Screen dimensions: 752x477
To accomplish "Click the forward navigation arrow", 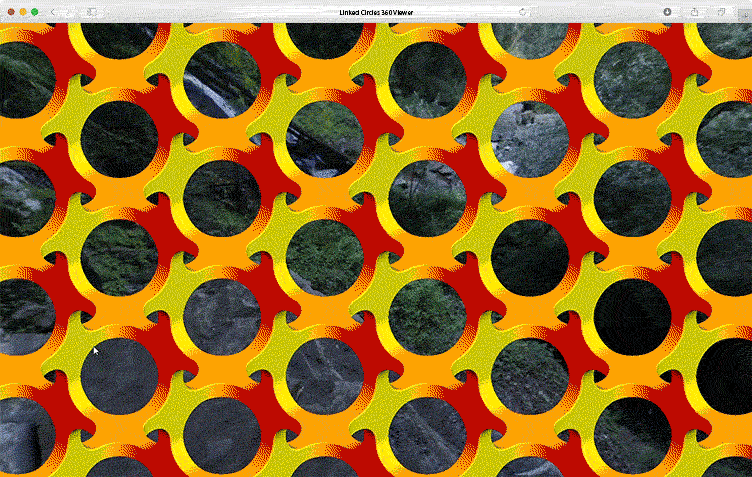I will coord(67,11).
